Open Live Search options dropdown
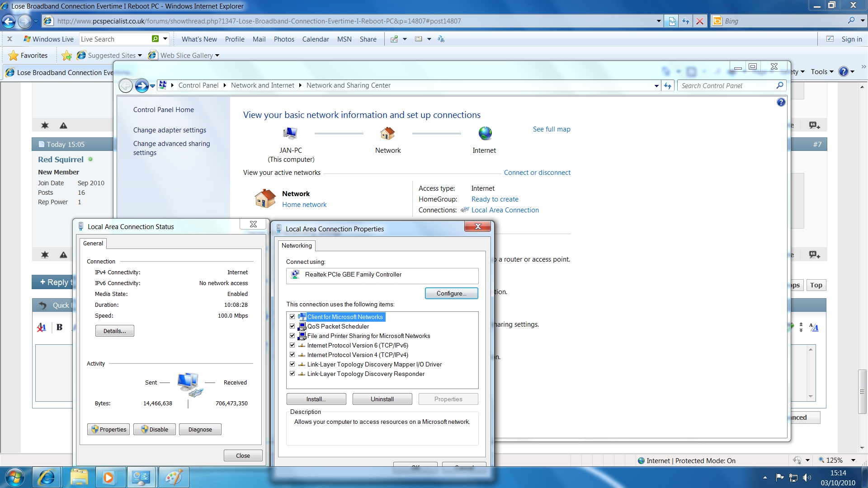868x488 pixels. (x=165, y=39)
